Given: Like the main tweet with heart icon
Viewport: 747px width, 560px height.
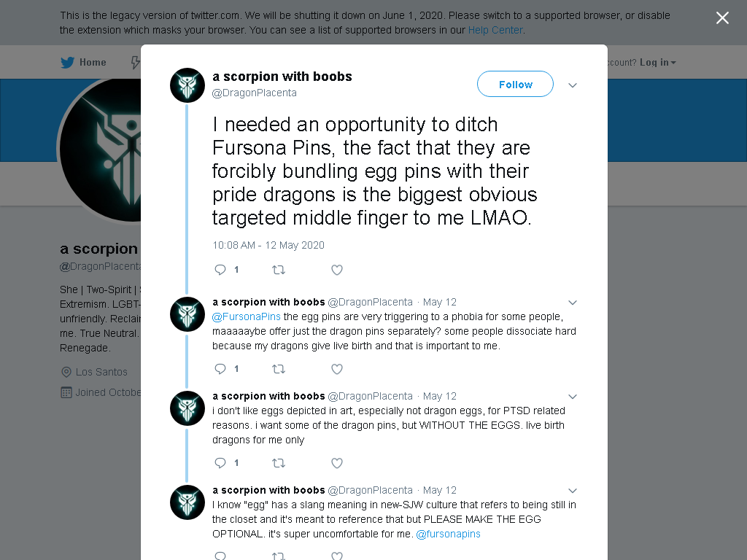Looking at the screenshot, I should coord(337,270).
